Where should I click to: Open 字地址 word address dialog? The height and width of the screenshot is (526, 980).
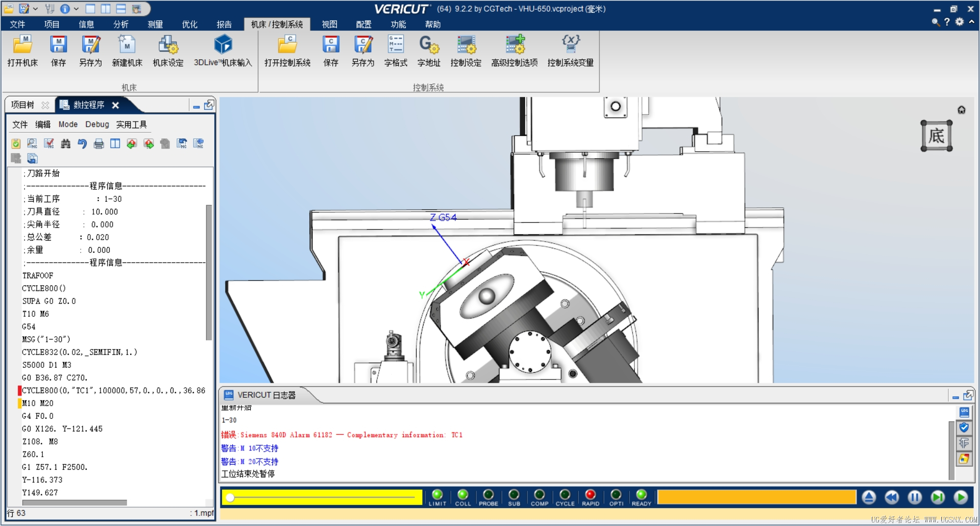(x=429, y=51)
